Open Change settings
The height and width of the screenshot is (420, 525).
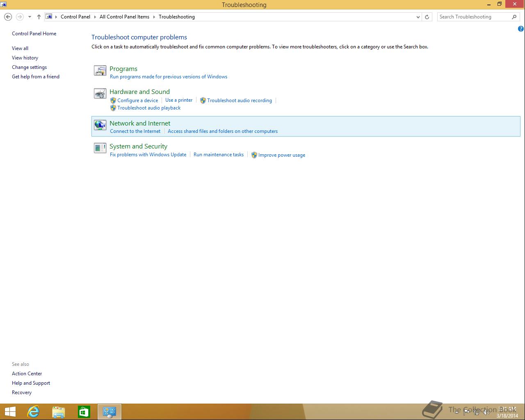29,67
